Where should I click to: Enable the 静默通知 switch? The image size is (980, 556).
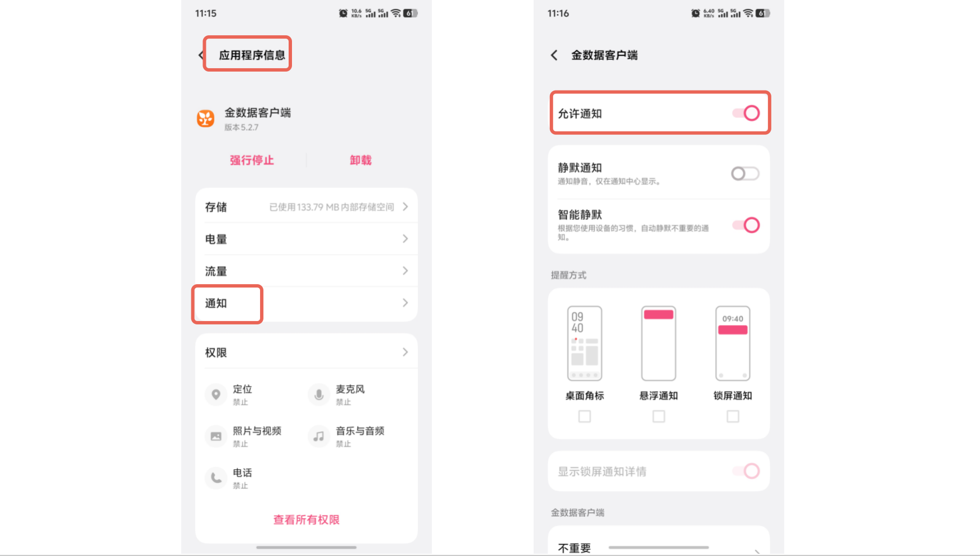(x=745, y=173)
